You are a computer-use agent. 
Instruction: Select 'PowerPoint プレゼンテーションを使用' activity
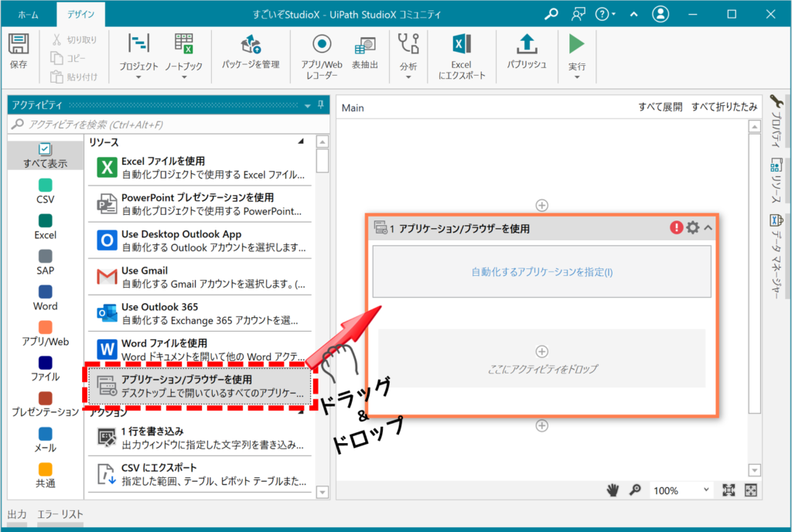click(200, 204)
